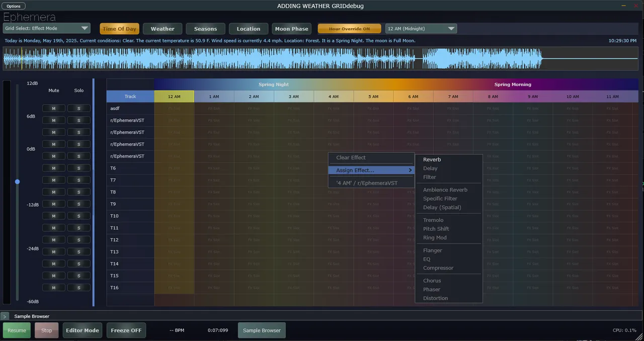Open the Grid Select Effect Mode dropdown
Viewport: 644px width, 341px height.
47,29
